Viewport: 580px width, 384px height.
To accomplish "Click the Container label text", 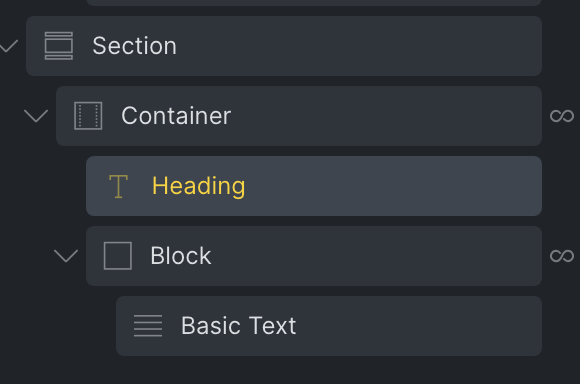I will [176, 116].
